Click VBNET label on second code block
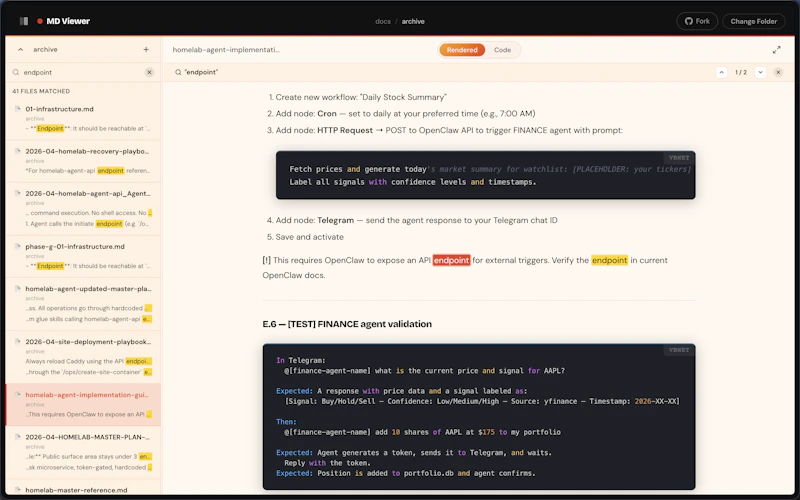 click(x=679, y=350)
